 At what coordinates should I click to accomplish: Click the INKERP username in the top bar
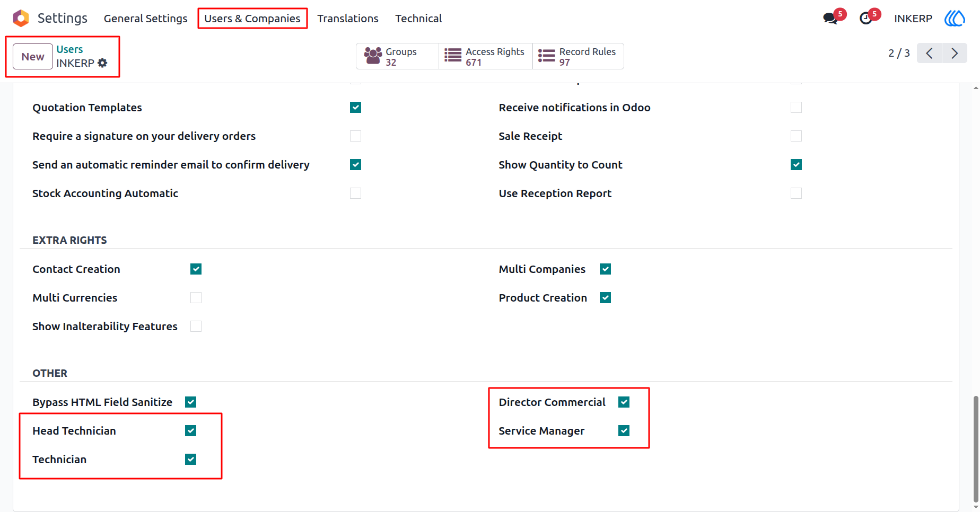point(913,19)
